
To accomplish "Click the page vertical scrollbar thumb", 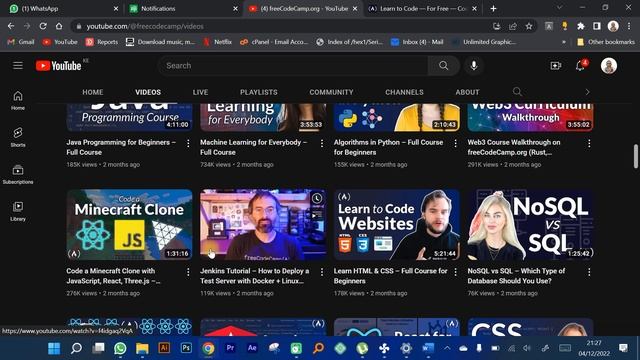I will (x=636, y=156).
